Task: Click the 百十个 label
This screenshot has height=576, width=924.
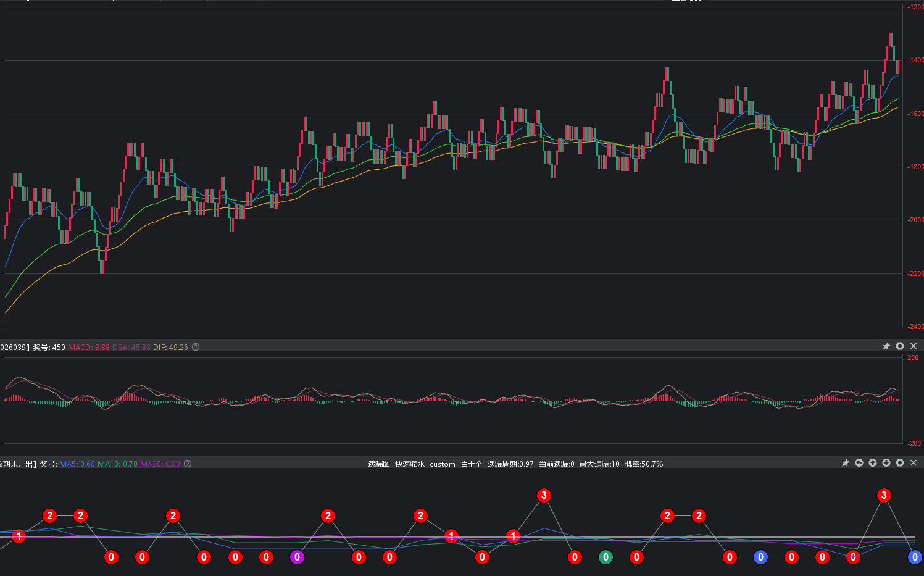Action: click(x=471, y=464)
